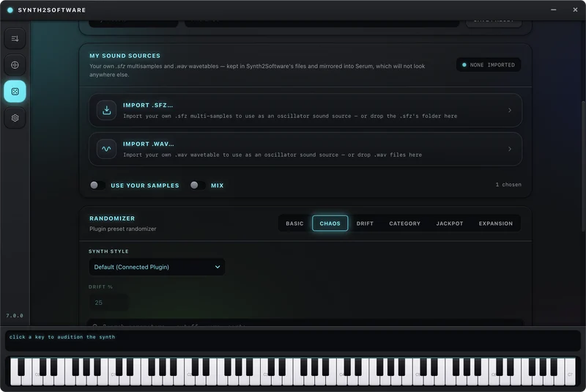Screen dimensions: 586x392
Task: Click the Drift % input field
Action: tap(108, 303)
